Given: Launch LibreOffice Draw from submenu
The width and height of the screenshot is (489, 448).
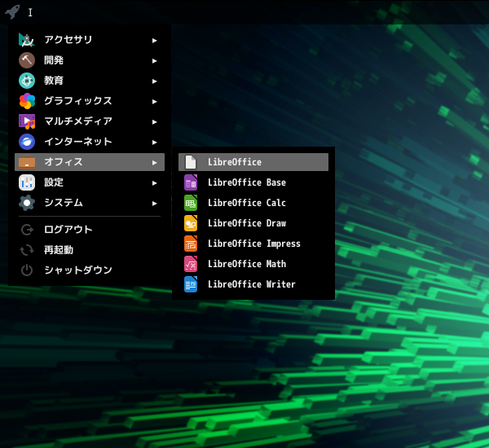Looking at the screenshot, I should pos(253,223).
